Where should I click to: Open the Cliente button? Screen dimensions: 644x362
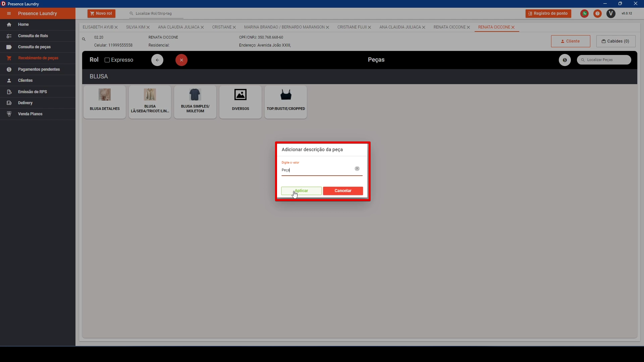click(571, 41)
